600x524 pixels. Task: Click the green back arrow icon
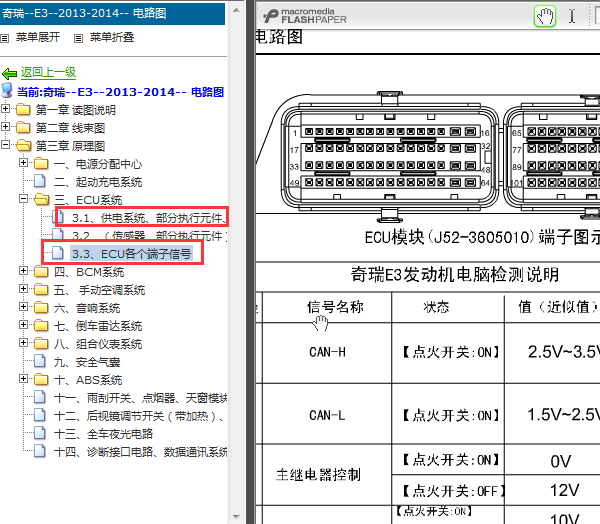(x=9, y=73)
